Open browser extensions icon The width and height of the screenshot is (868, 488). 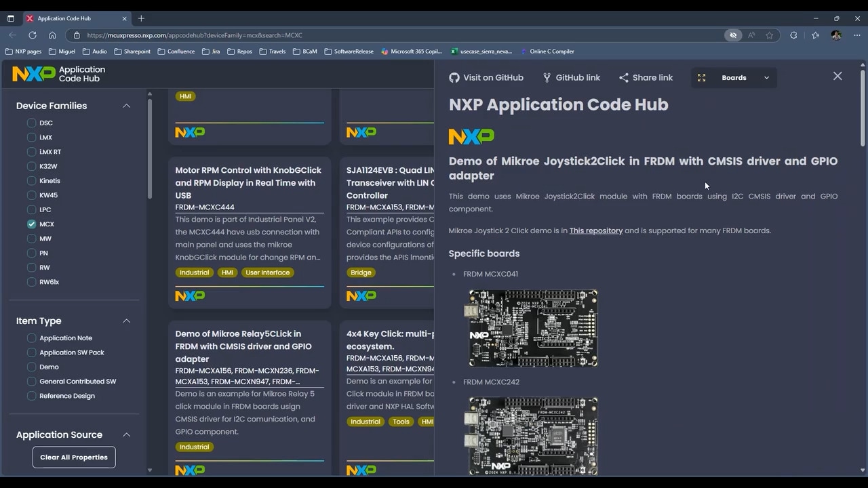pos(793,35)
